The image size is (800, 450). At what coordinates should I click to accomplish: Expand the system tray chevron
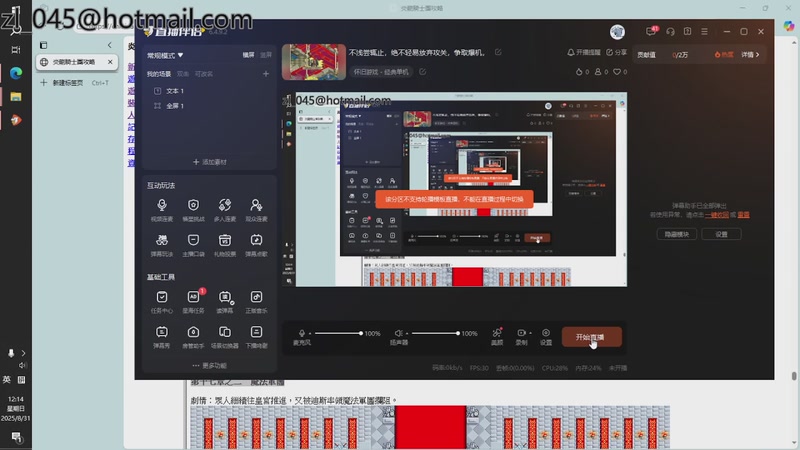coord(23,353)
